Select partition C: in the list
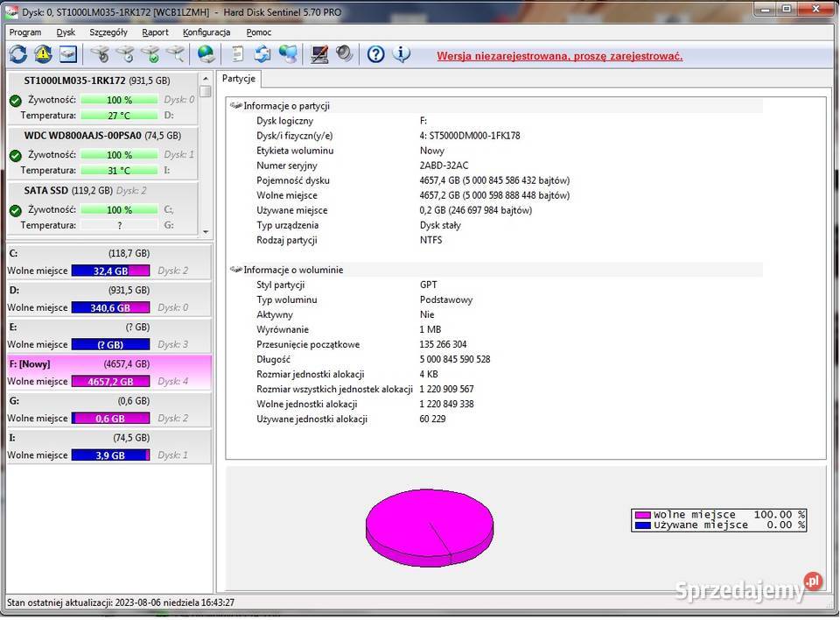Viewport: 840px width, 620px height. click(108, 262)
